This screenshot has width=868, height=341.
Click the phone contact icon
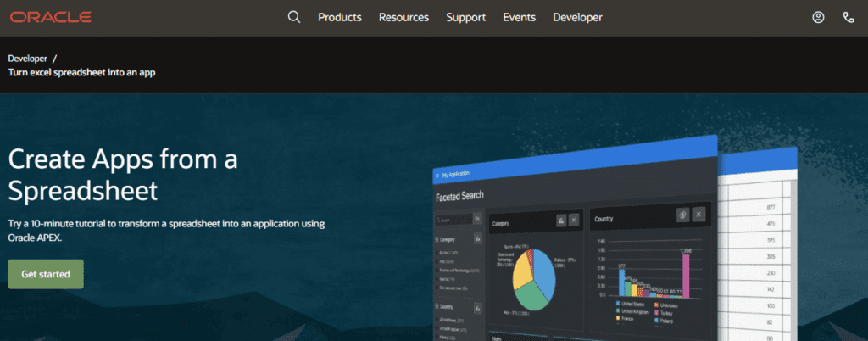[x=848, y=17]
